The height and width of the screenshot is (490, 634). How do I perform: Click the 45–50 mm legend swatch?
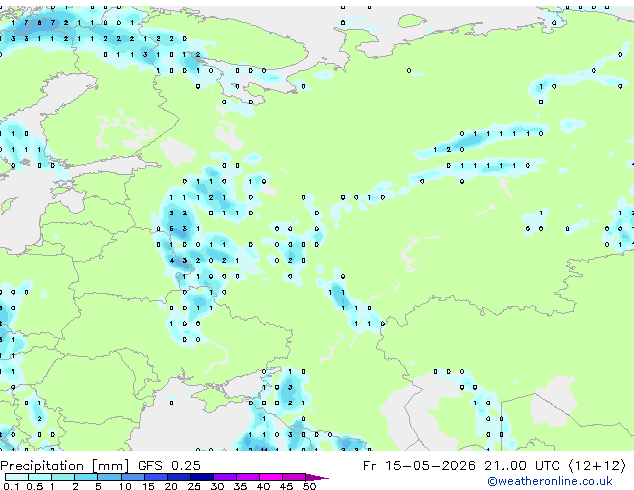click(294, 477)
